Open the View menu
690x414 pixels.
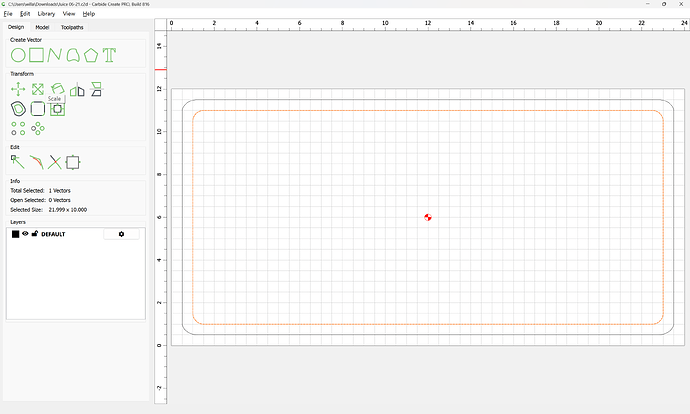click(x=69, y=14)
